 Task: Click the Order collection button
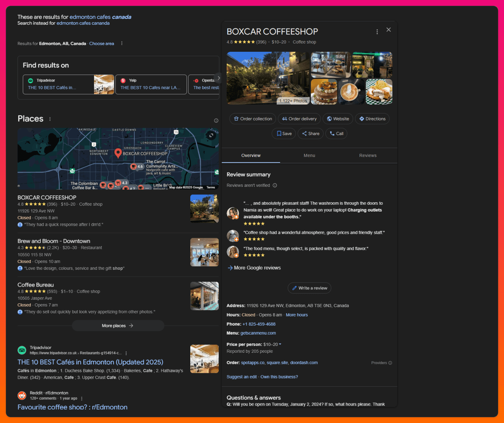click(253, 119)
